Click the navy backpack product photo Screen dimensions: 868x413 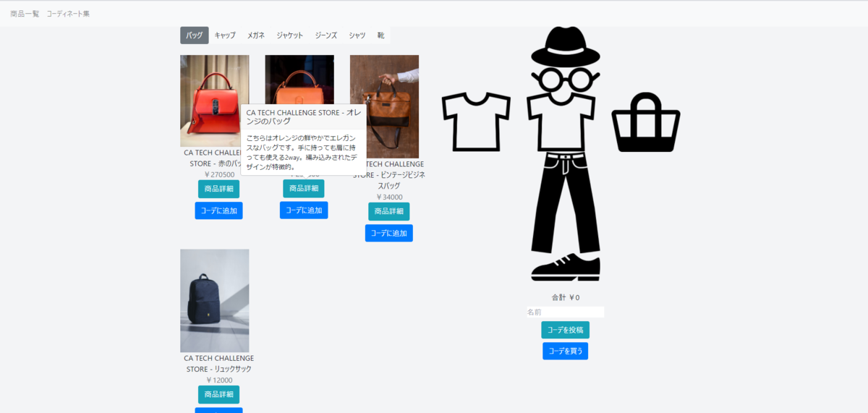point(215,301)
